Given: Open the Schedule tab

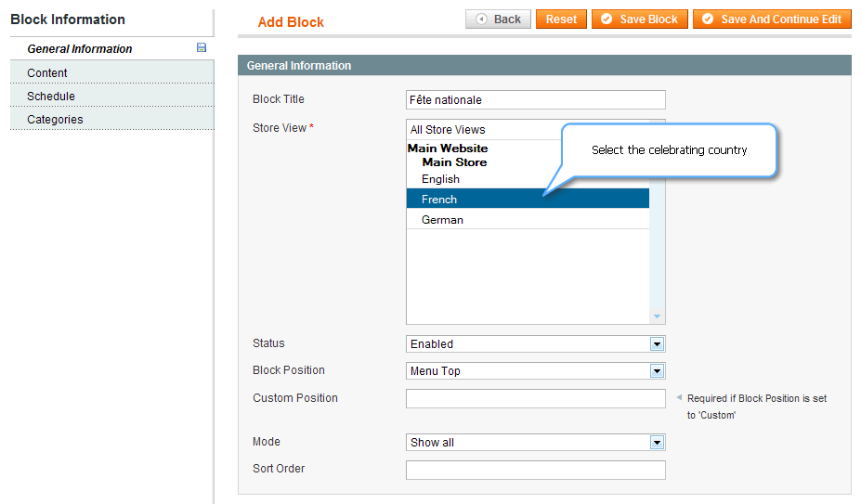Looking at the screenshot, I should (112, 96).
